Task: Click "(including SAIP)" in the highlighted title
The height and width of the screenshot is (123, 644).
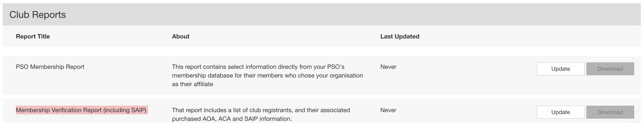Action: tap(125, 110)
